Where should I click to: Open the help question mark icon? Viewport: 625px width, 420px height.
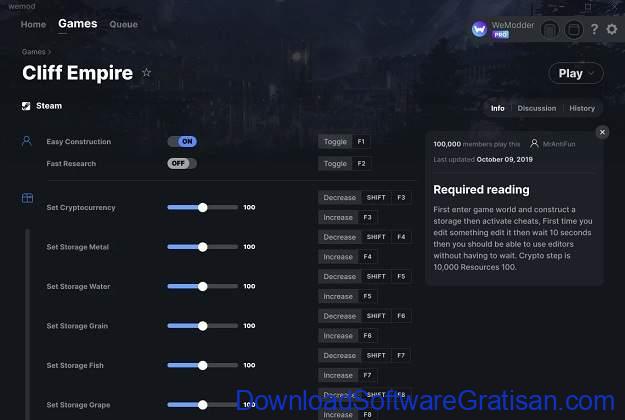594,29
